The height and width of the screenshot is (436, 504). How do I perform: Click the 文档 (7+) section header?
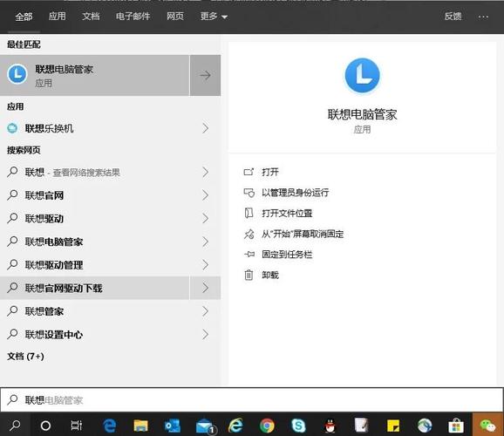(25, 357)
